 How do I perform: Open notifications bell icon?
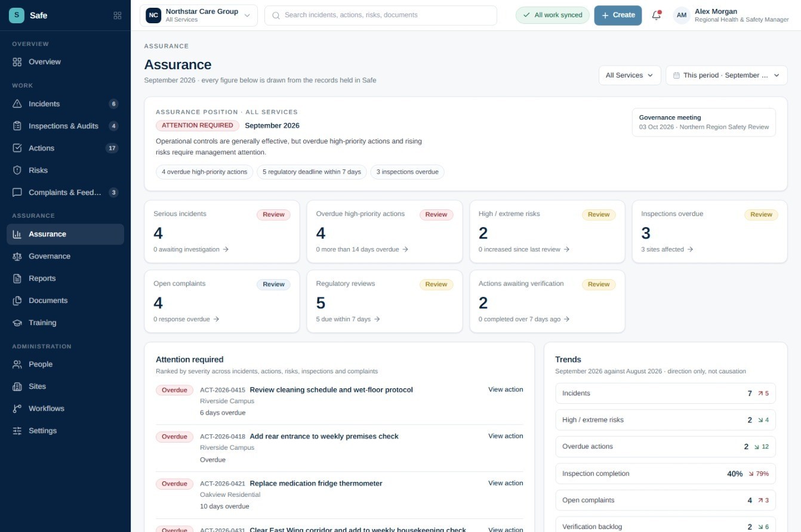[x=657, y=16]
